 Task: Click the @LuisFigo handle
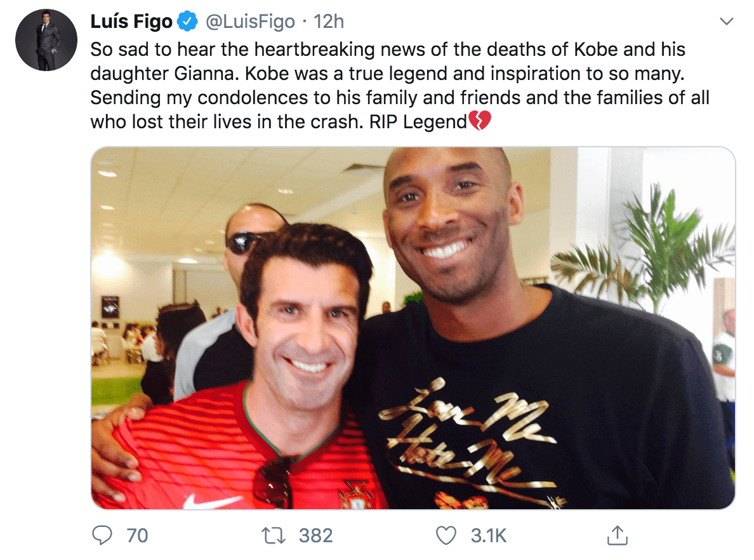tap(251, 20)
